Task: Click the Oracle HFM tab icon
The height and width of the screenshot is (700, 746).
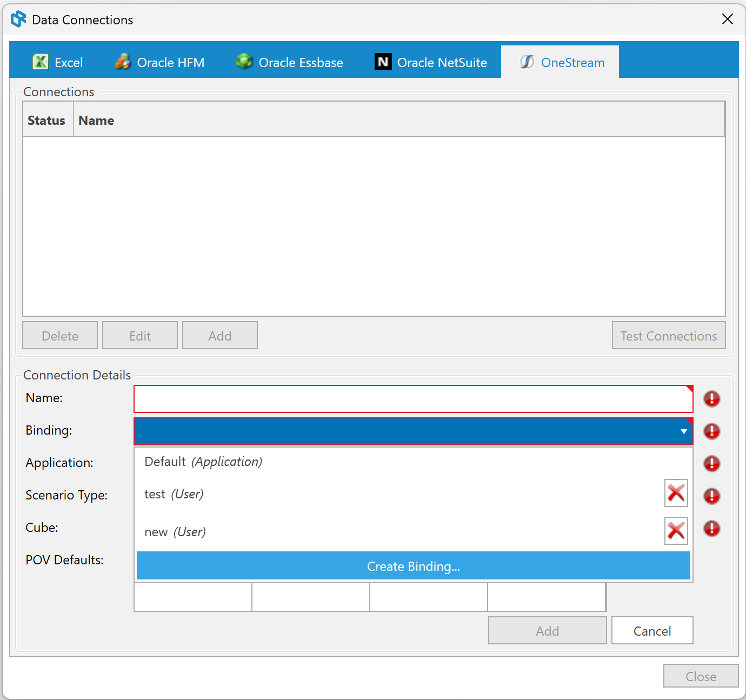Action: [x=123, y=62]
